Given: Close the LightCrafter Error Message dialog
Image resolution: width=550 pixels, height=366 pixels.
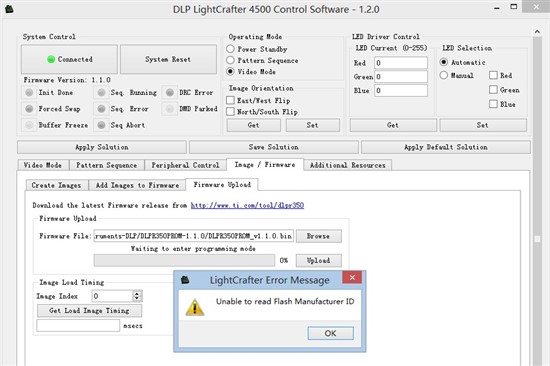Looking at the screenshot, I should point(353,278).
